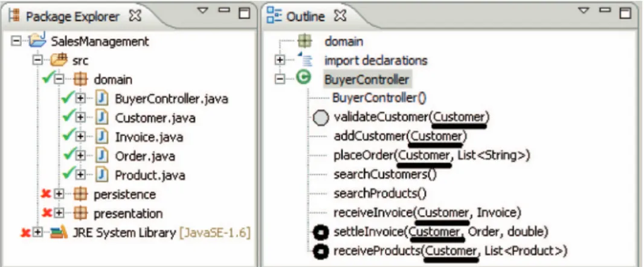The height and width of the screenshot is (267, 644).
Task: Click the import declarations icon in Outline
Action: tap(304, 60)
